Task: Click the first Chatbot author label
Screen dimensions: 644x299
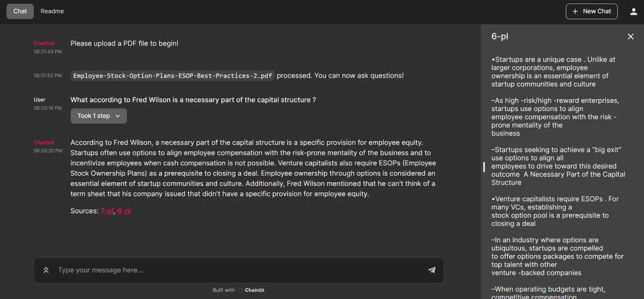Action: (44, 44)
